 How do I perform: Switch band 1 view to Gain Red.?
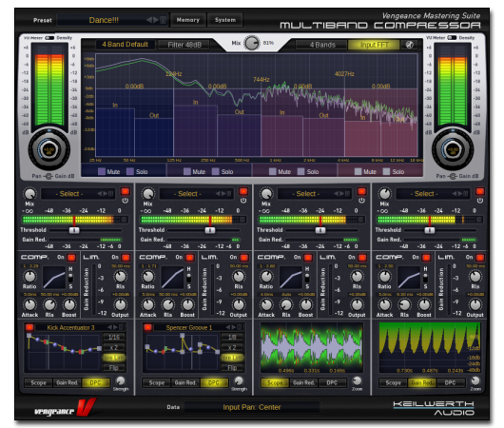(x=68, y=382)
